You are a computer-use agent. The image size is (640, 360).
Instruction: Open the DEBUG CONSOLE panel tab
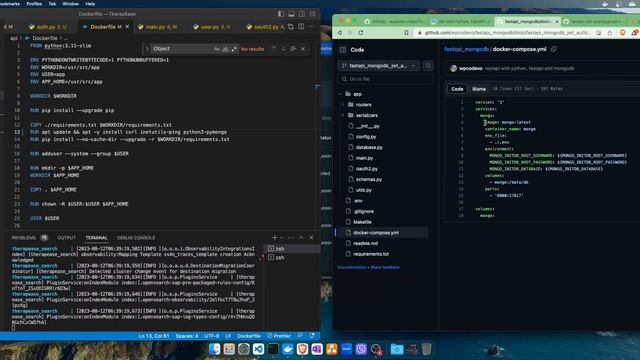pyautogui.click(x=136, y=238)
